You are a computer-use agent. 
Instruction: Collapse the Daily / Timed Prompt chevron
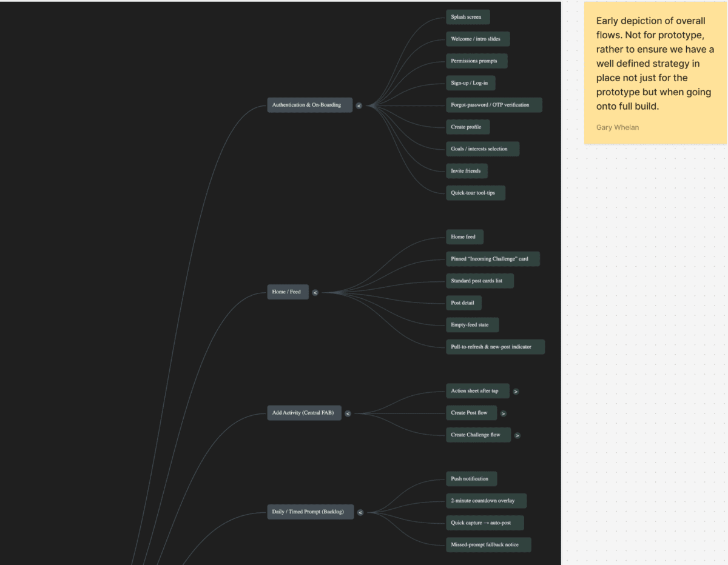(x=360, y=512)
